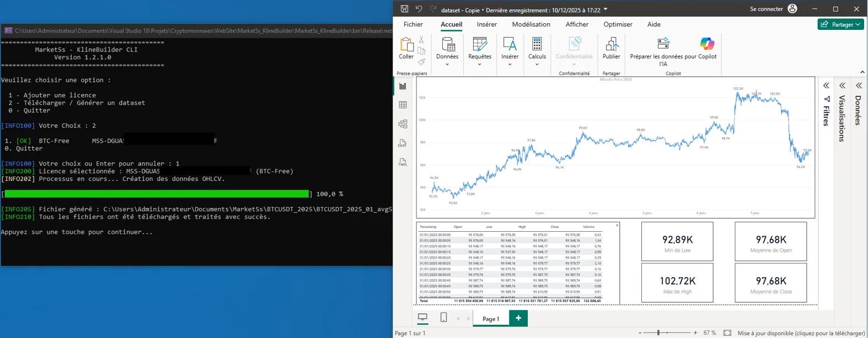Open dropdown next to Dernière enregistrement date

(x=605, y=9)
